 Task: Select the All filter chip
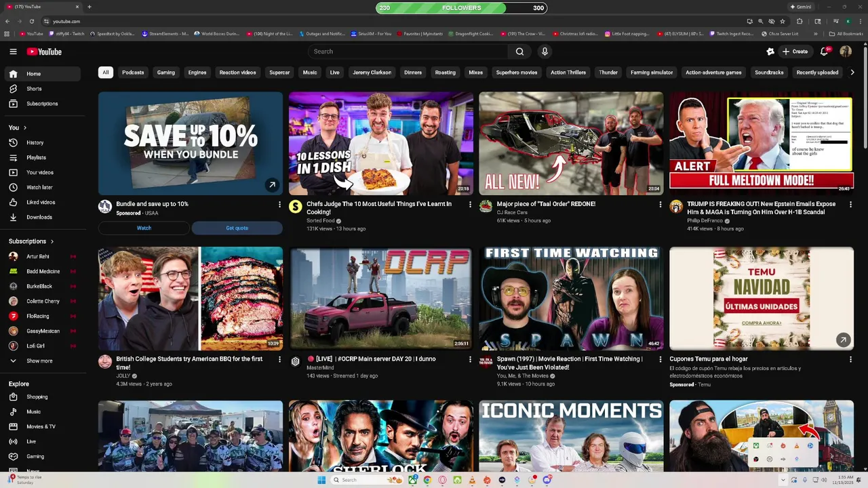tap(105, 73)
